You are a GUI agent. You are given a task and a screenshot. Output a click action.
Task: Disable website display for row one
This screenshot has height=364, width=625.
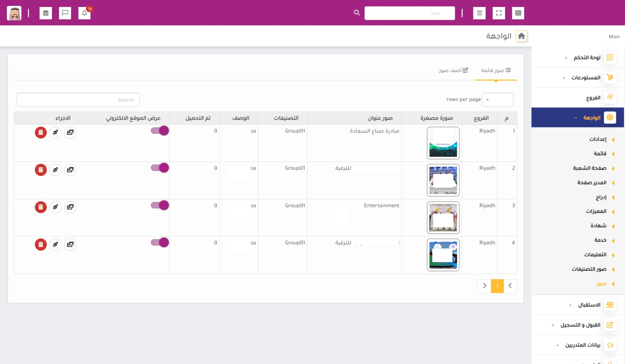pyautogui.click(x=160, y=131)
